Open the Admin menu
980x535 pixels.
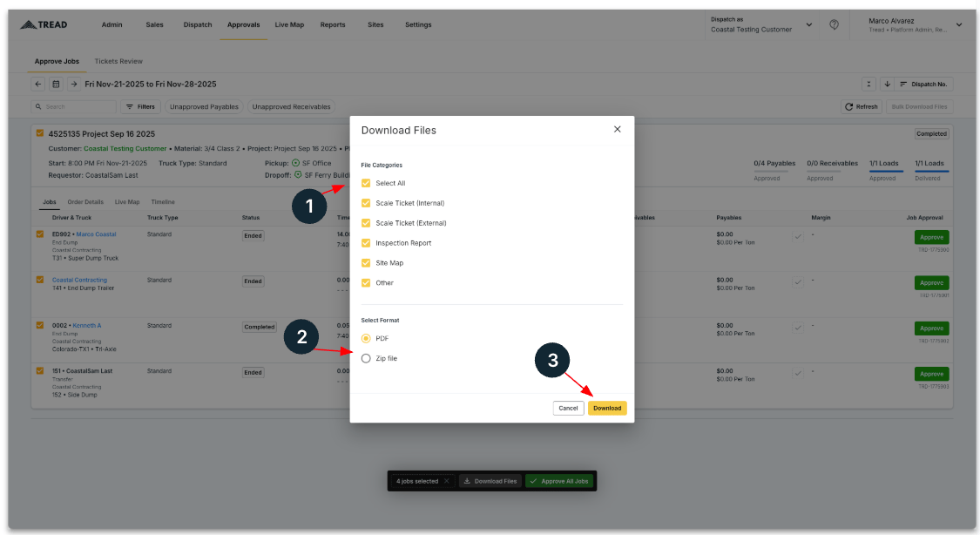(x=112, y=25)
